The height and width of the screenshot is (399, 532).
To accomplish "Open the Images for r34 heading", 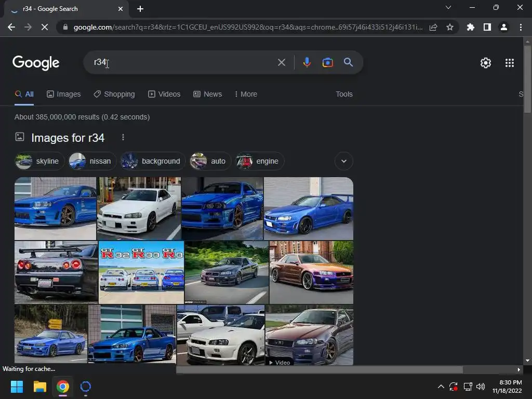I will click(x=68, y=138).
